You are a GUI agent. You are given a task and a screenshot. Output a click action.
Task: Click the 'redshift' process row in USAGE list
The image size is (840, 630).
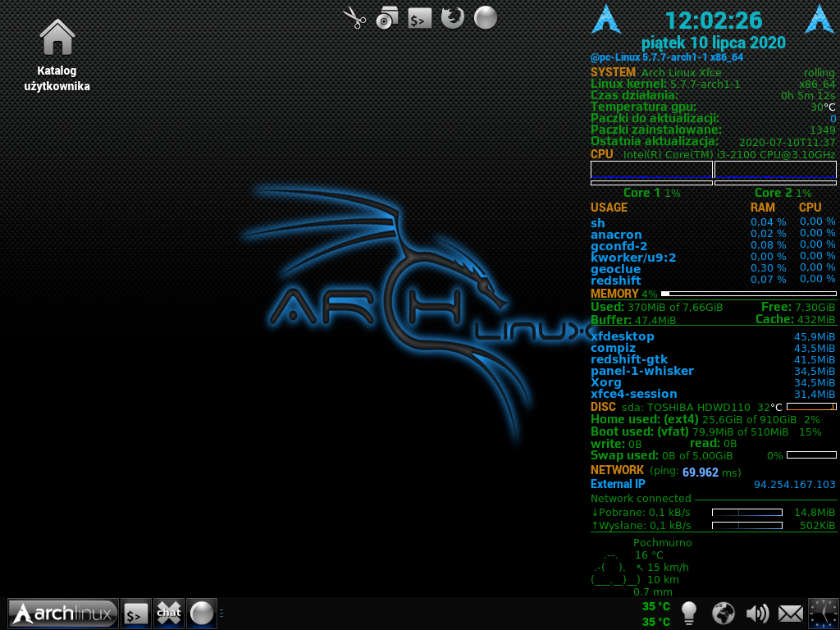tap(713, 281)
